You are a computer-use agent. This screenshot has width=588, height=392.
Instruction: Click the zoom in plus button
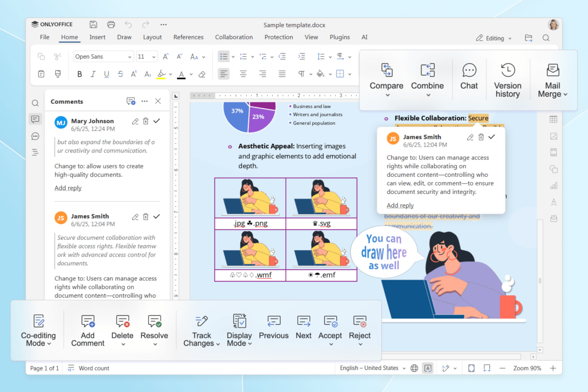click(553, 368)
